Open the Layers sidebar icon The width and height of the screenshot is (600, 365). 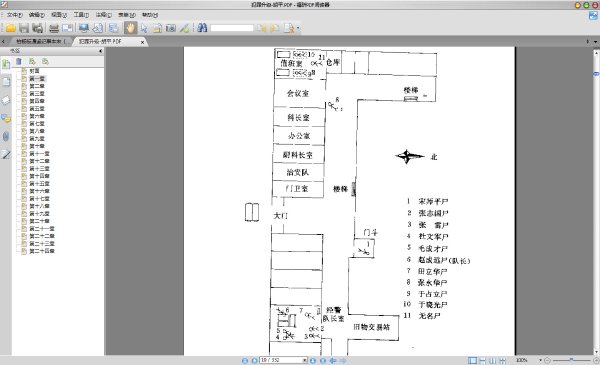tap(6, 100)
